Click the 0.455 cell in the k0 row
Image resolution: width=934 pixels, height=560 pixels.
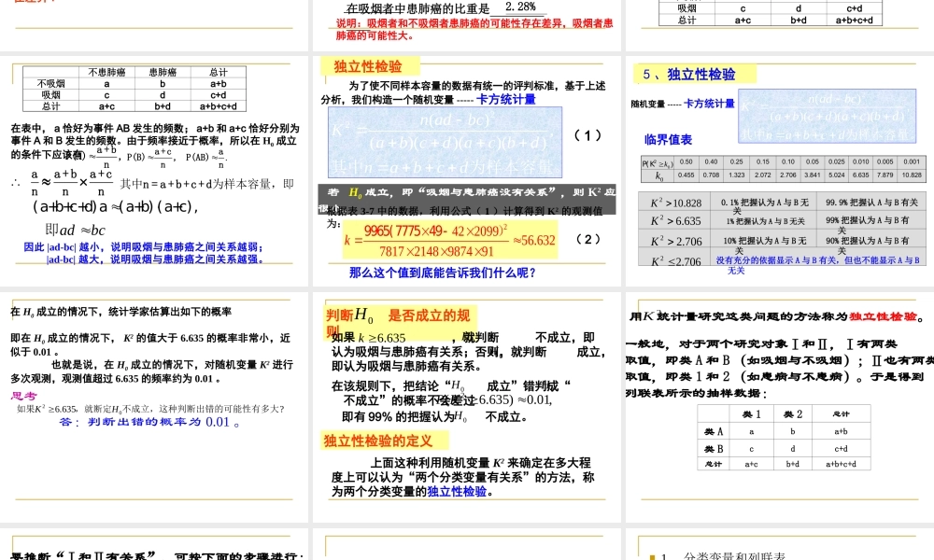click(686, 175)
